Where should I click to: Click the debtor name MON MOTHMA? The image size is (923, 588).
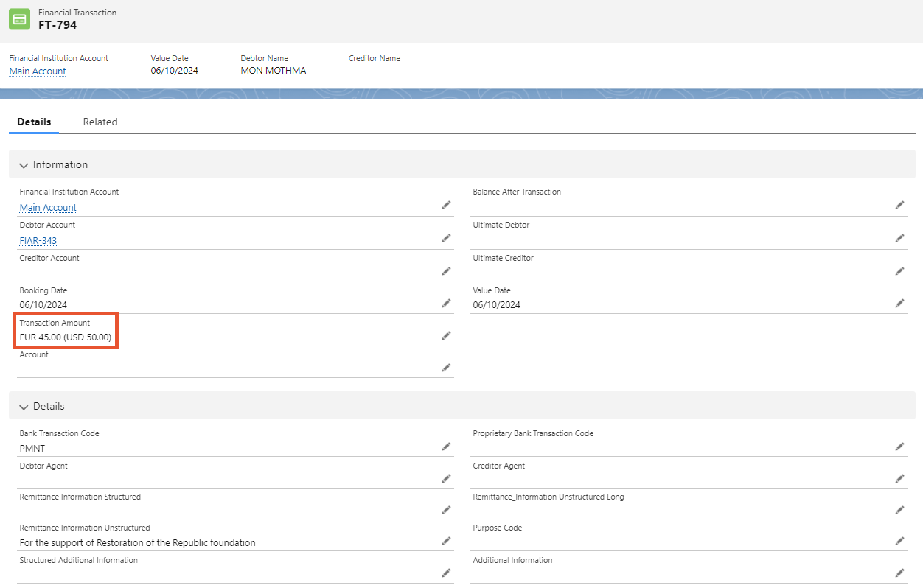click(274, 71)
